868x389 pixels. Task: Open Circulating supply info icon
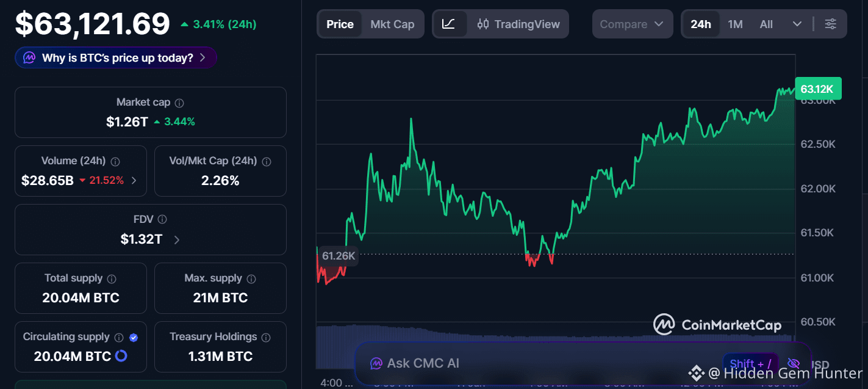point(119,337)
